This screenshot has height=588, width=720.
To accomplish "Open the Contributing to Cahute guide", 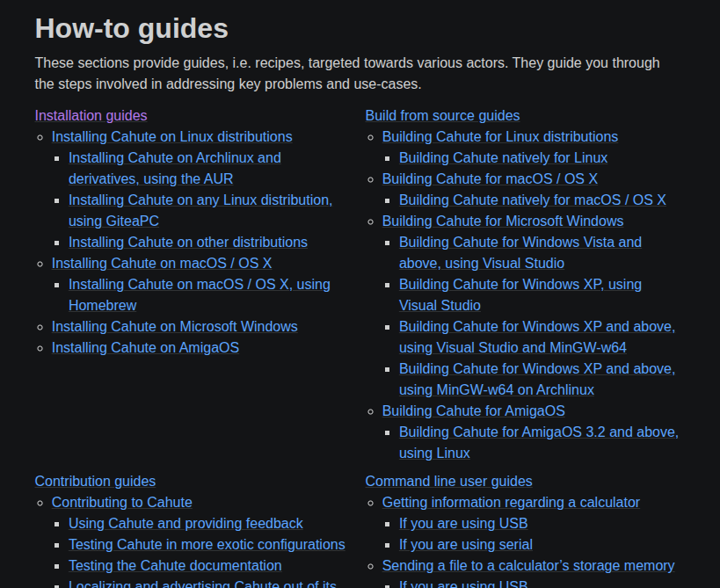I will (121, 502).
